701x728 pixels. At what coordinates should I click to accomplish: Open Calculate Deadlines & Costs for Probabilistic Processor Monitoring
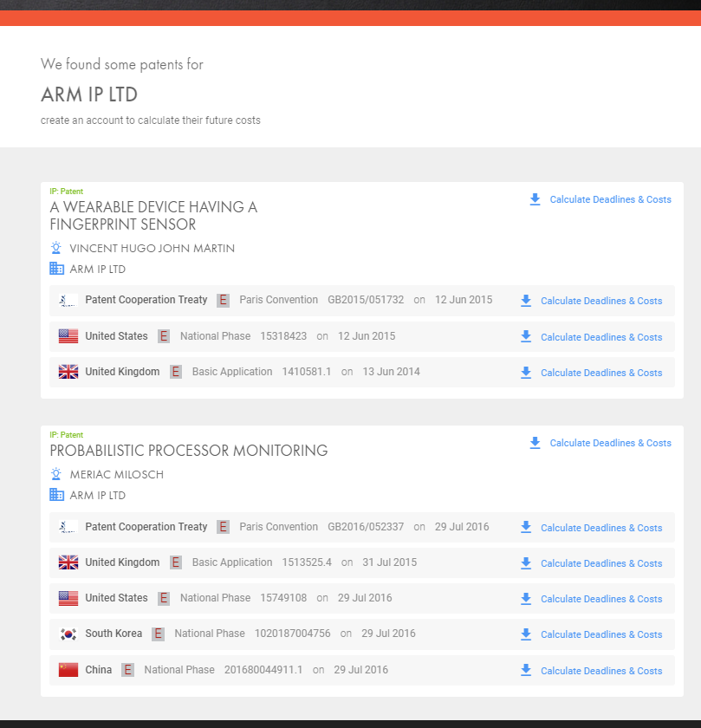[x=611, y=443]
